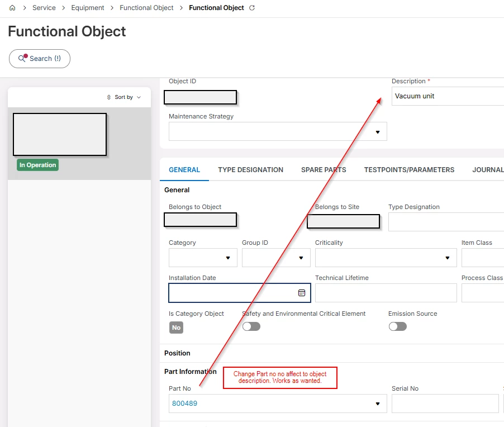Click the Serial No field
Screen dimensions: 504x427
pos(445,404)
